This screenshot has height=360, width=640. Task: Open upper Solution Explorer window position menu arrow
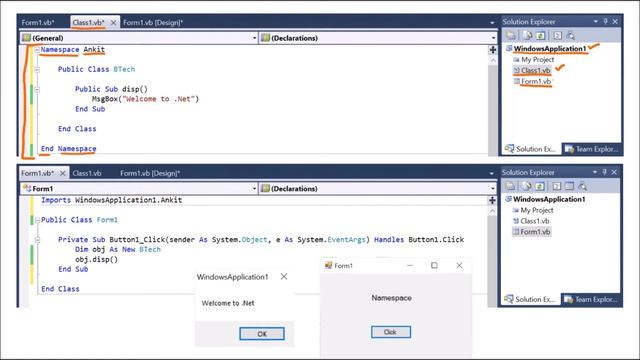596,21
